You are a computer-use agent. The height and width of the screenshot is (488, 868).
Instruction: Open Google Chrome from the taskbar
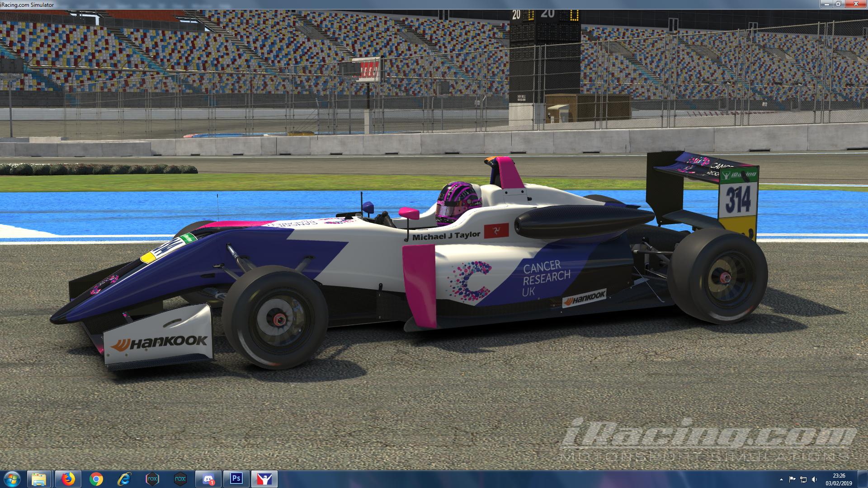point(97,480)
